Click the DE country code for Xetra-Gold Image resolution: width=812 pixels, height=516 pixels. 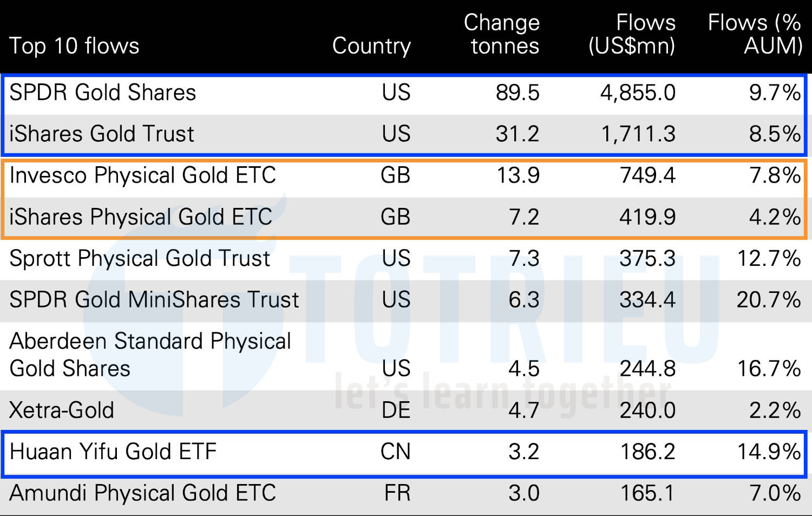[x=396, y=410]
